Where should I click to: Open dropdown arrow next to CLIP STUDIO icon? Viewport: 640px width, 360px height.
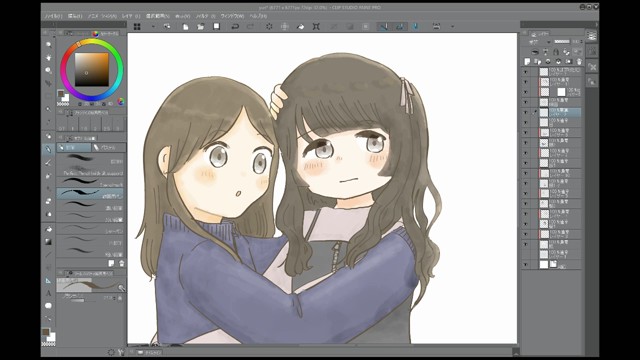pos(153,27)
